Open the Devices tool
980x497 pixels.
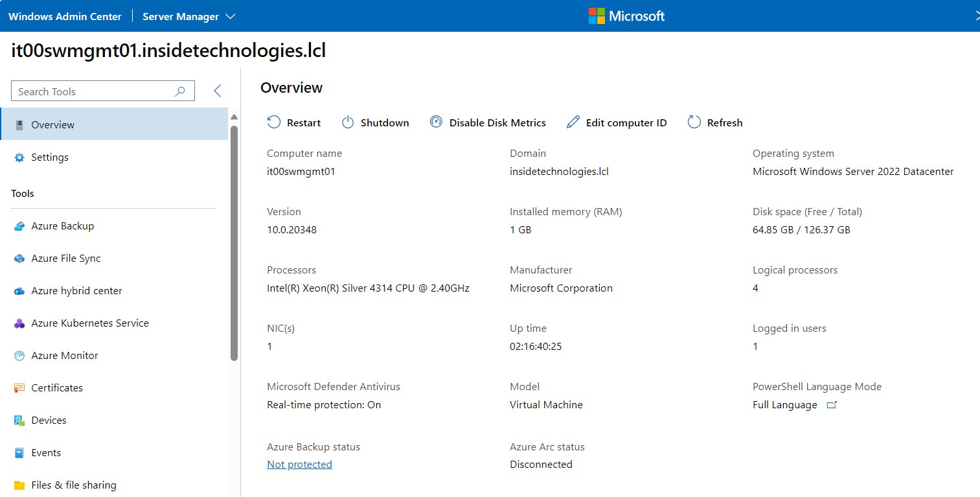pos(114,421)
